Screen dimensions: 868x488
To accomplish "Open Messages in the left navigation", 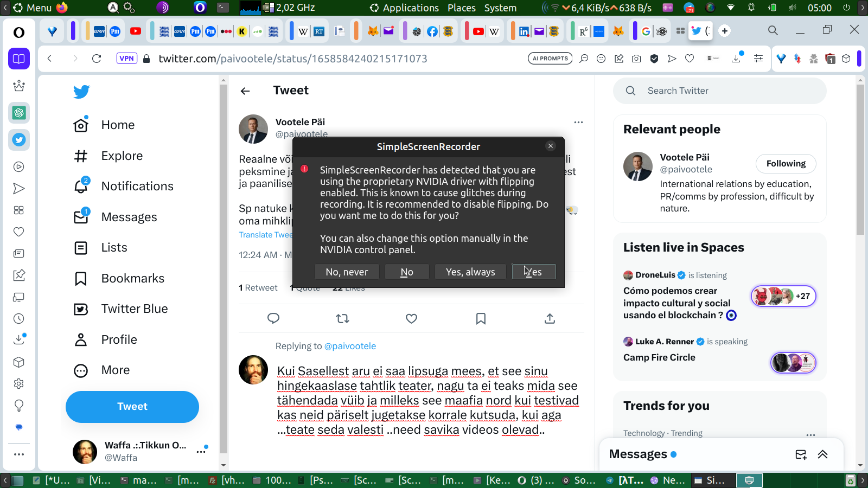I will [x=116, y=217].
